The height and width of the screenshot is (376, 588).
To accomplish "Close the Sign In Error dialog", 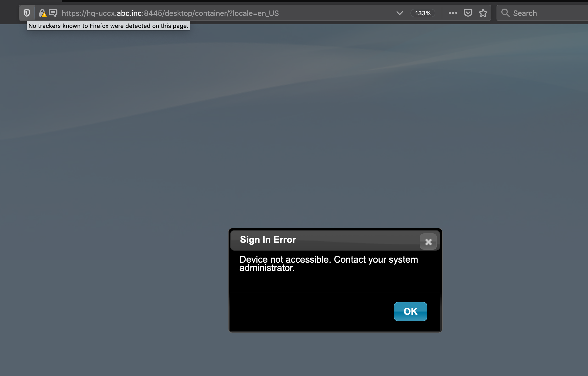I will tap(428, 242).
